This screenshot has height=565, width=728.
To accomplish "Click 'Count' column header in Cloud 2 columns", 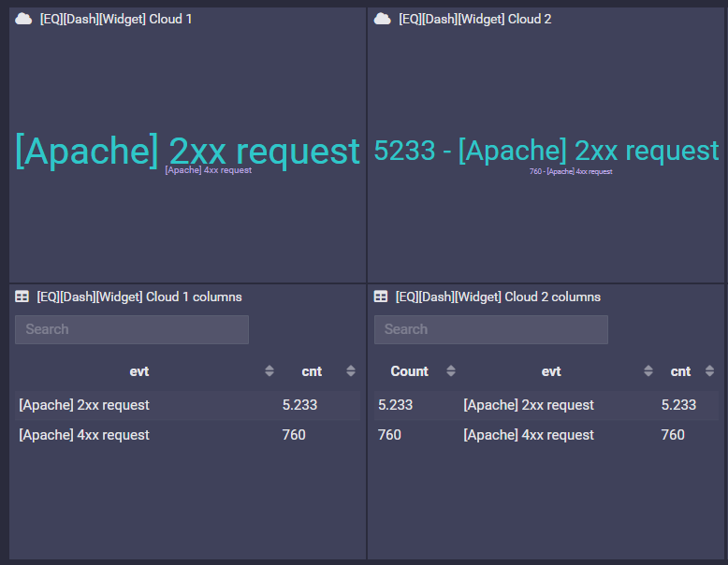I will tap(409, 371).
